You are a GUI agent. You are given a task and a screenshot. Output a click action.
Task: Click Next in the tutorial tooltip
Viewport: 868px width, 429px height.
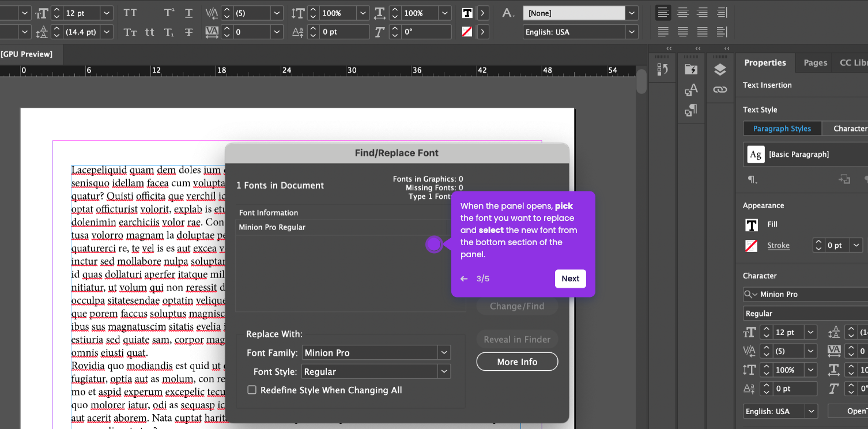(570, 279)
